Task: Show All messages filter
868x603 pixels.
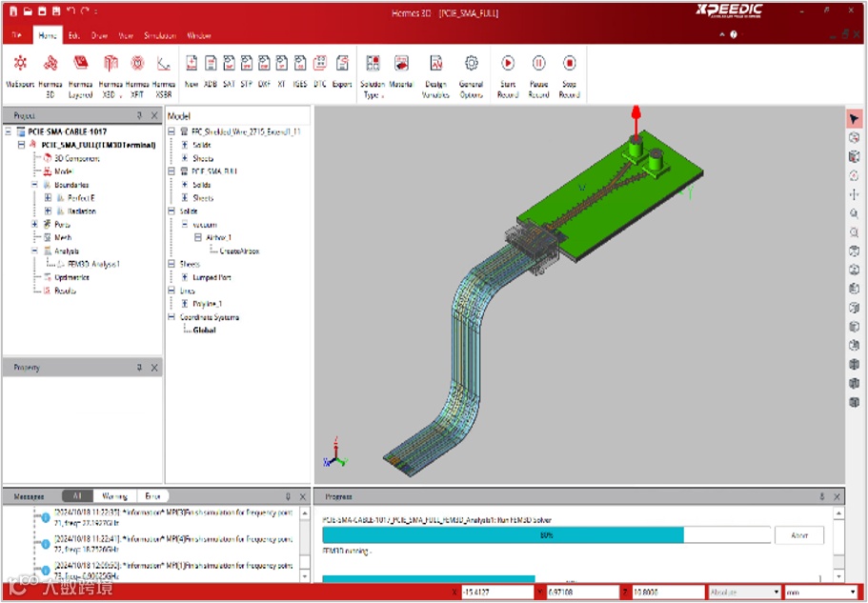Action: 77,496
